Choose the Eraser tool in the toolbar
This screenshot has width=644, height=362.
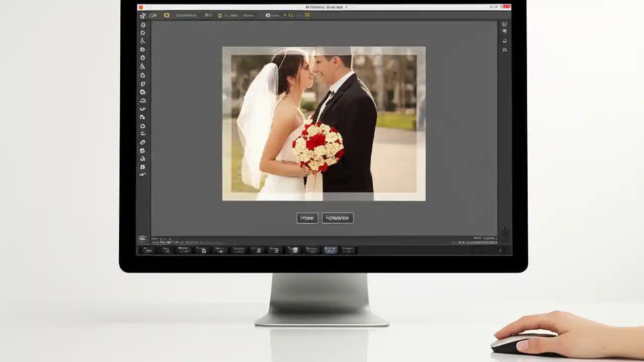point(143,101)
